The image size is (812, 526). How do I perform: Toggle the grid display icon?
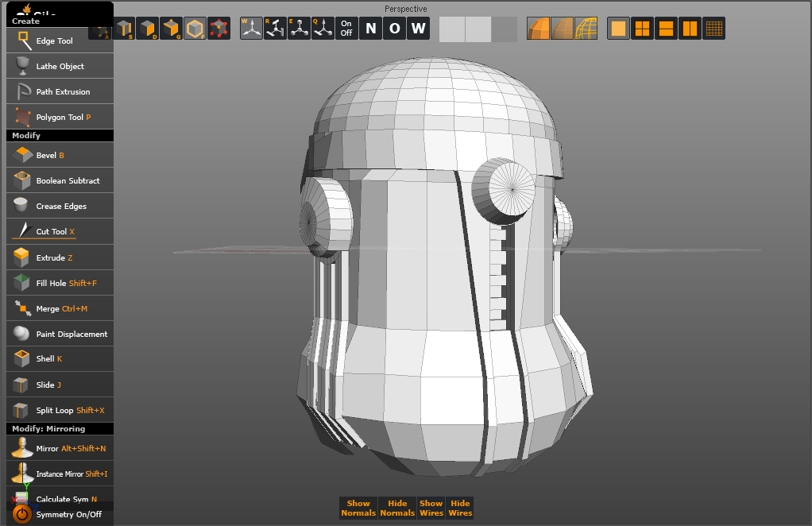pos(714,29)
